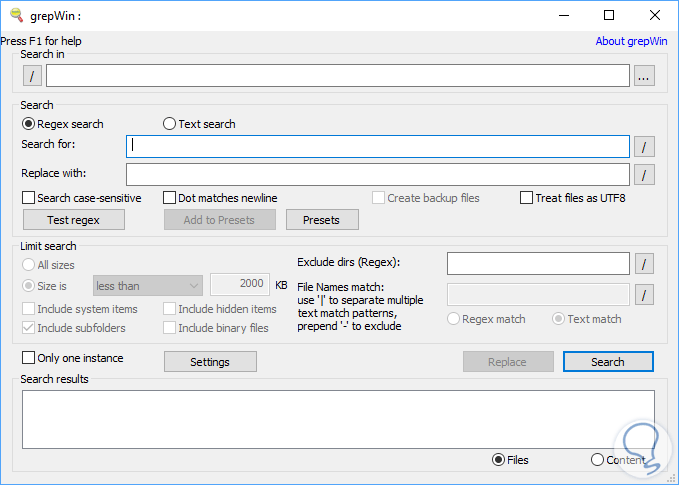Click the 2000 KB size field
The height and width of the screenshot is (485, 679).
(x=240, y=284)
